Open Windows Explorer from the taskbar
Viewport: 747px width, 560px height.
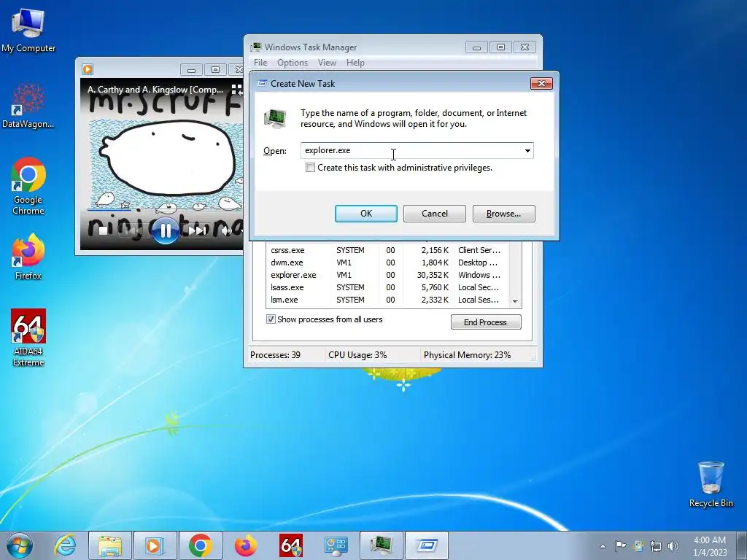[109, 545]
